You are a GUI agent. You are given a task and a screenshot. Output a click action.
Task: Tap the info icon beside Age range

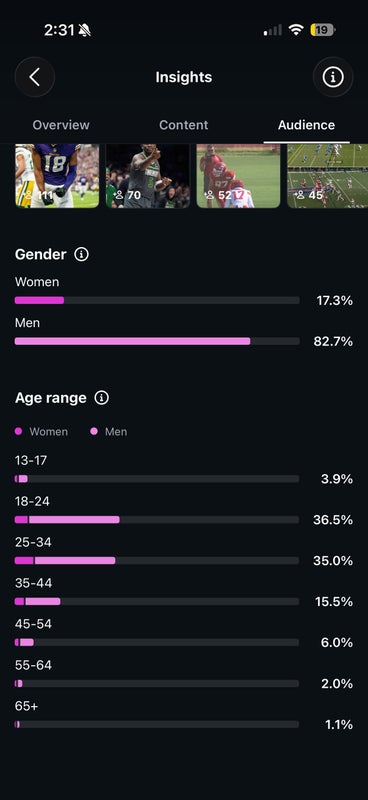tap(102, 397)
